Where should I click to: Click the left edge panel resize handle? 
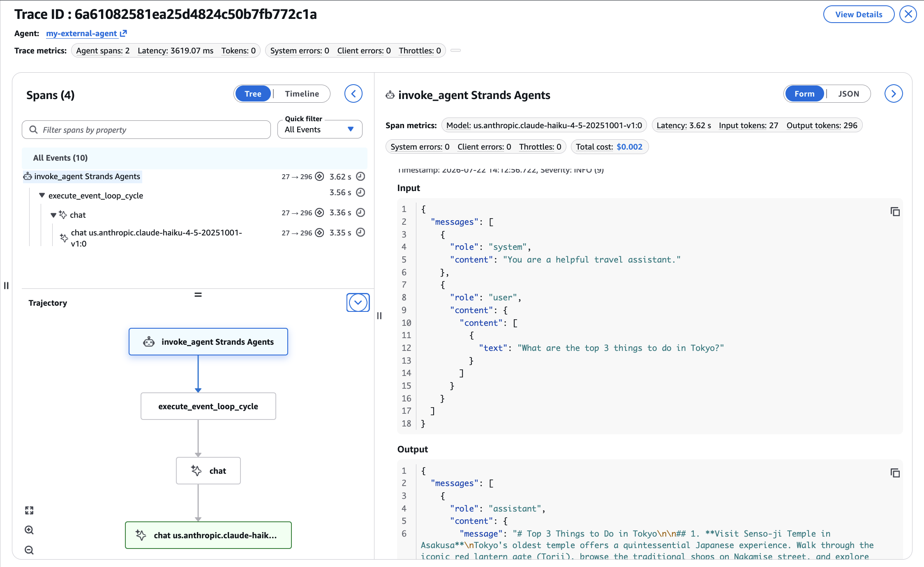pyautogui.click(x=6, y=286)
